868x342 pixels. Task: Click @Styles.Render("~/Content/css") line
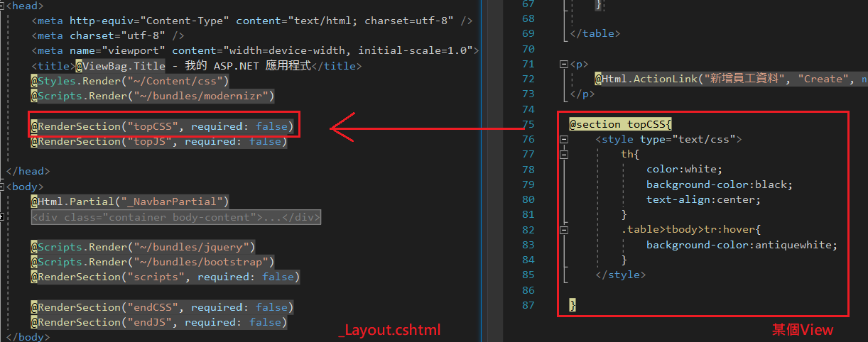(x=129, y=81)
